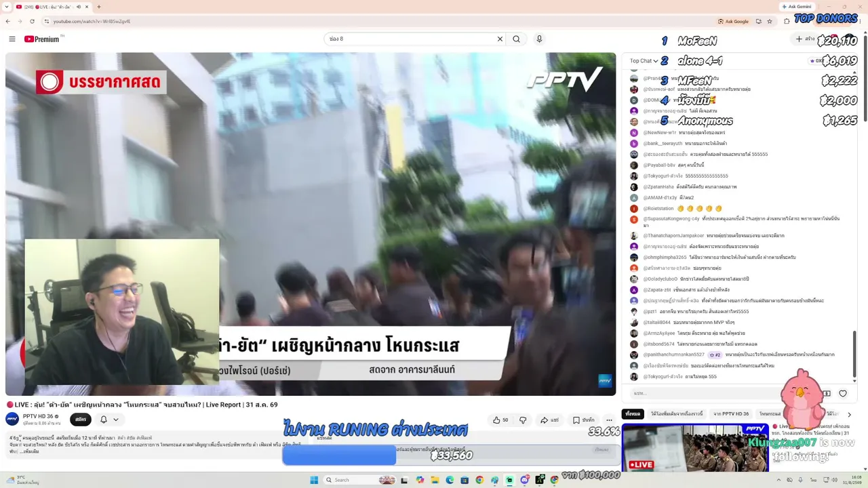Click the live video player
Screen dimensions: 868x488
[x=311, y=224]
